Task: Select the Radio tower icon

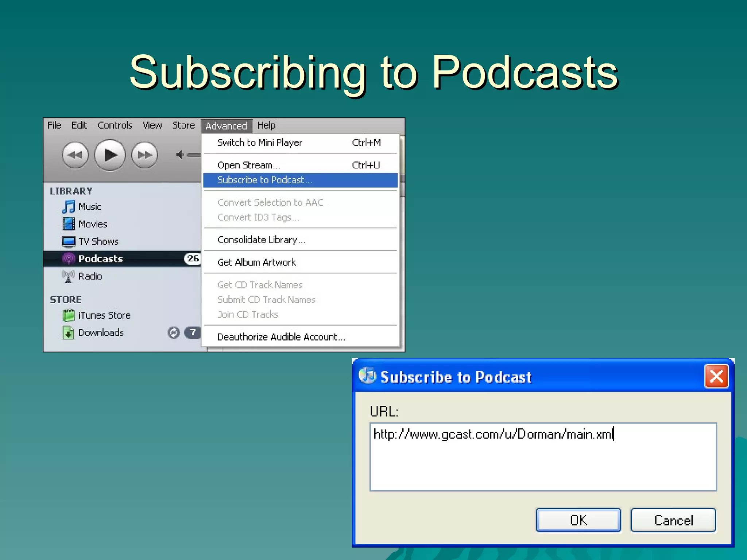Action: point(68,276)
